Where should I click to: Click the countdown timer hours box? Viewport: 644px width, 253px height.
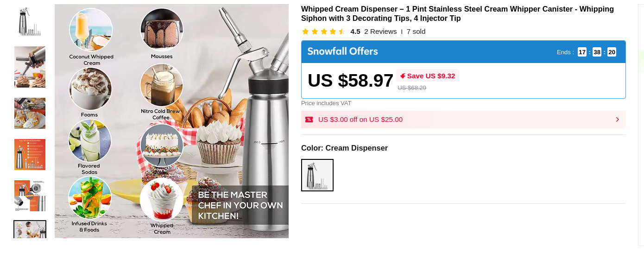pos(582,52)
